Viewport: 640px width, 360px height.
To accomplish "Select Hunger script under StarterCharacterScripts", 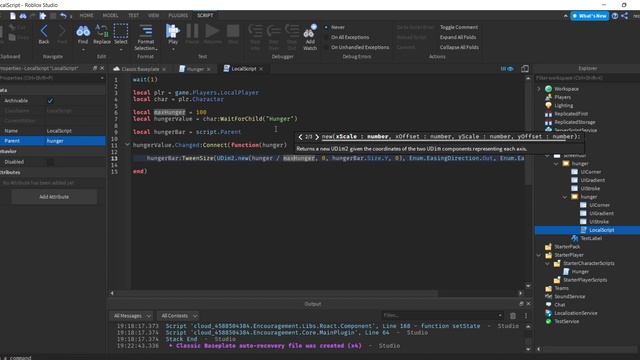I will 580,271.
